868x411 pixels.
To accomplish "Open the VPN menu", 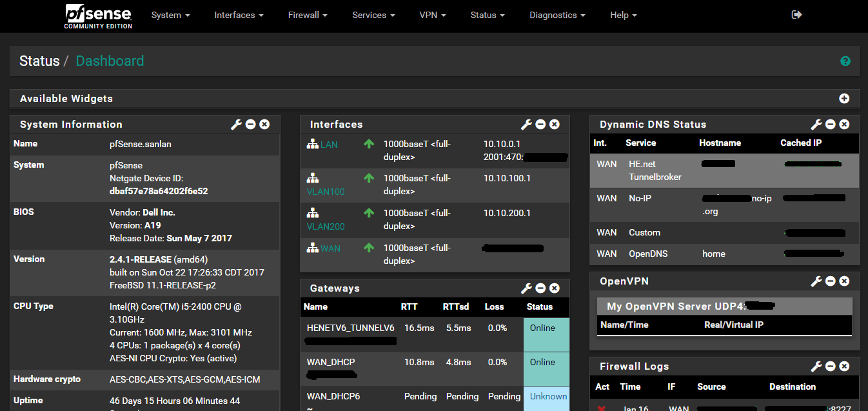I will [432, 15].
